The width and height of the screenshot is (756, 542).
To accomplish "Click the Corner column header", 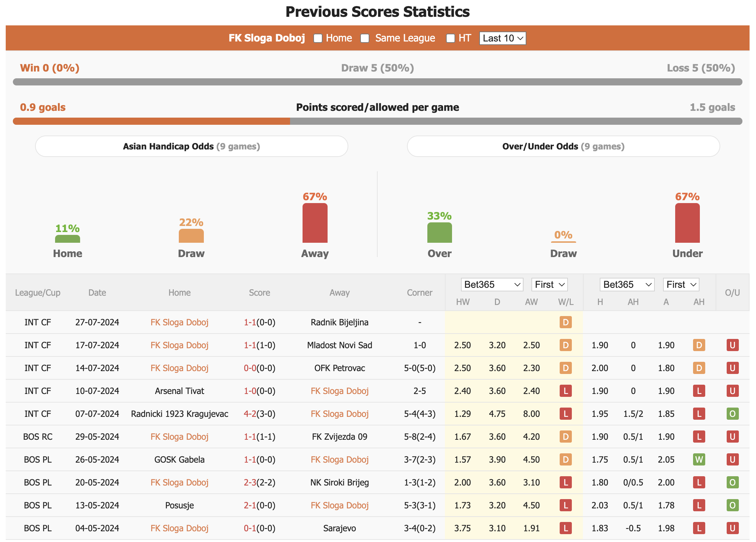I will [419, 293].
